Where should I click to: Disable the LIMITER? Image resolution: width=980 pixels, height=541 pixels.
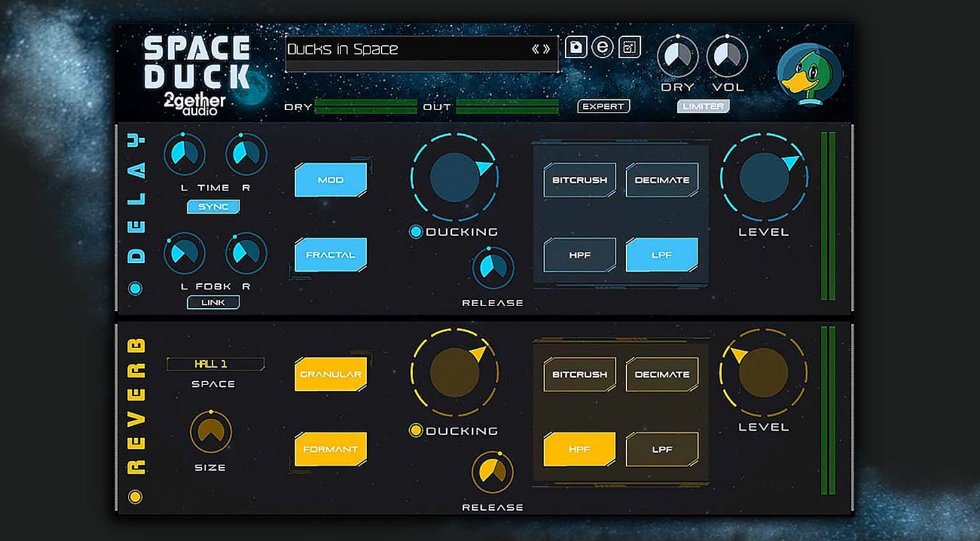703,106
